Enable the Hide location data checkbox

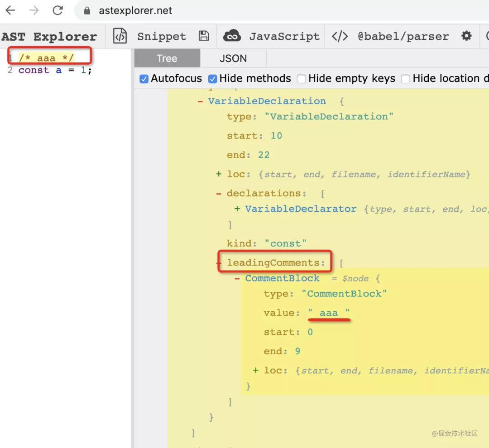click(x=405, y=79)
